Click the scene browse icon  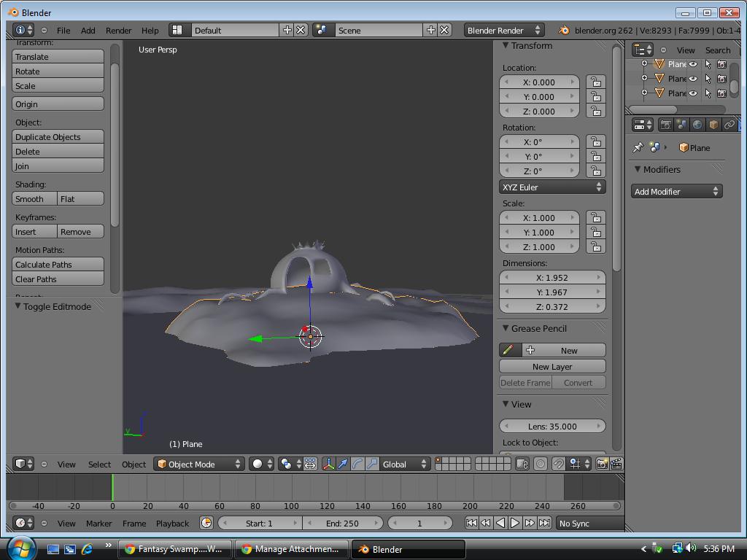pyautogui.click(x=322, y=30)
